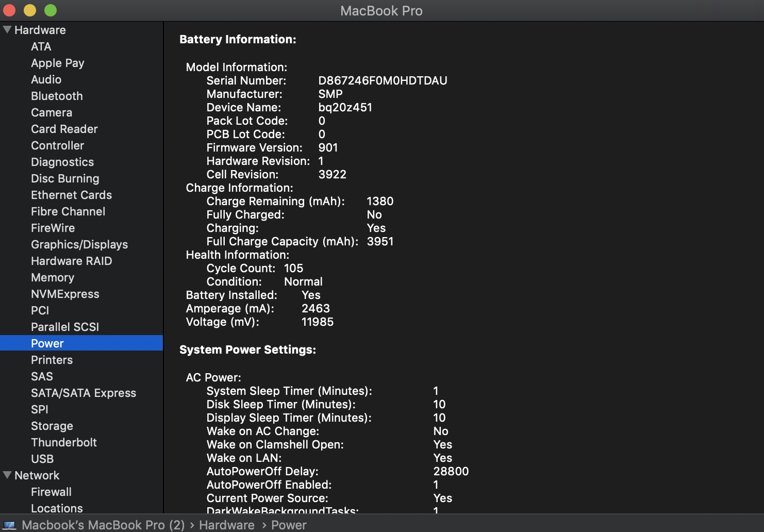Collapse the Hardware disclosure triangle
This screenshot has width=764, height=532.
pyautogui.click(x=7, y=30)
